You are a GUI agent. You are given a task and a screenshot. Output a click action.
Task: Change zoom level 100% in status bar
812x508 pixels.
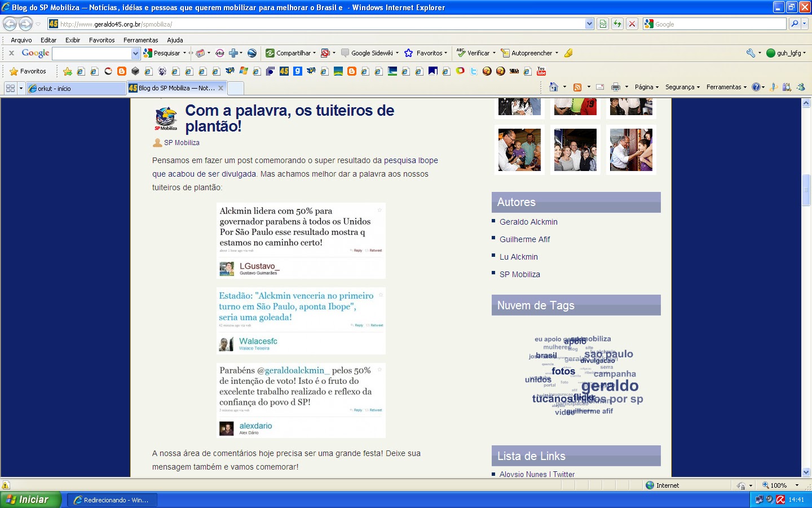(780, 485)
